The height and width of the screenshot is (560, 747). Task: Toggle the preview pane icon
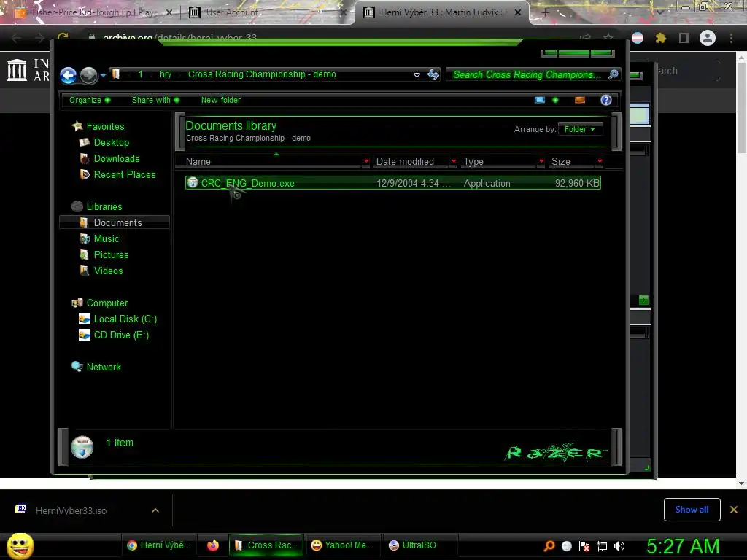[x=580, y=100]
